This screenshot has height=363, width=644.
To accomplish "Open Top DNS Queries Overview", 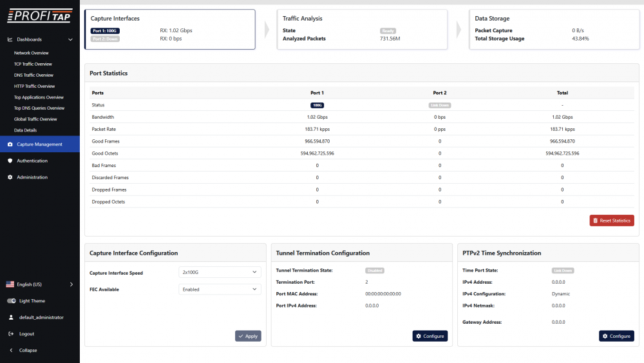I will click(39, 108).
